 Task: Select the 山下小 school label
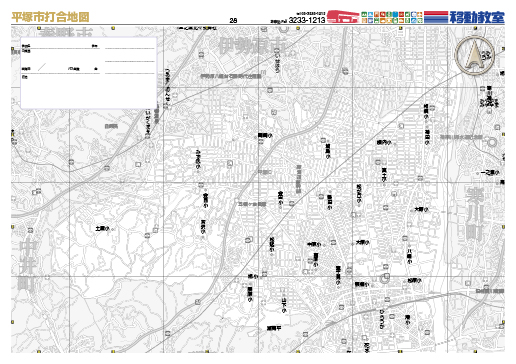coord(284,305)
